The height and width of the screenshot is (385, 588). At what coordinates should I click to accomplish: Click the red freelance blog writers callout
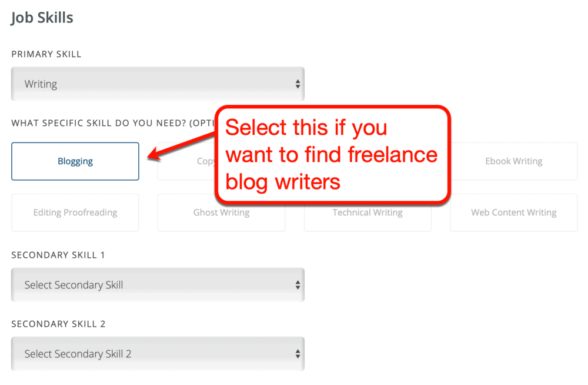(332, 154)
